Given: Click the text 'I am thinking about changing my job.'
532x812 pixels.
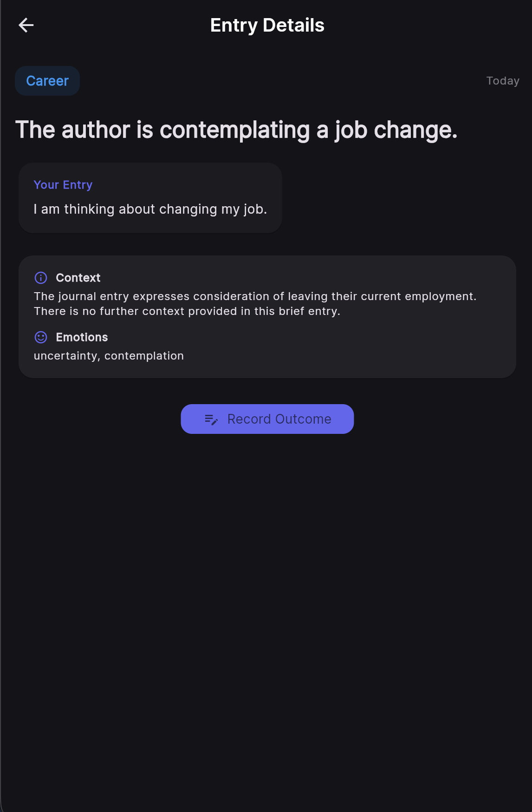Looking at the screenshot, I should pos(150,209).
